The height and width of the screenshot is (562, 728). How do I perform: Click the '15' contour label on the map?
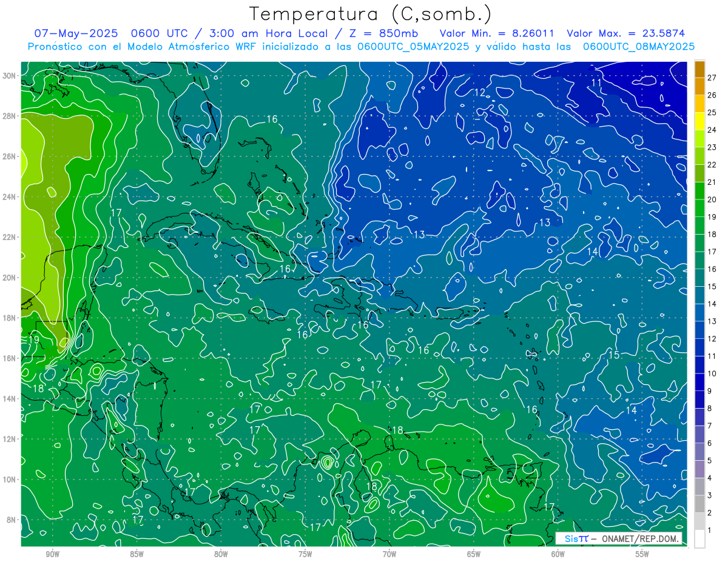click(613, 355)
